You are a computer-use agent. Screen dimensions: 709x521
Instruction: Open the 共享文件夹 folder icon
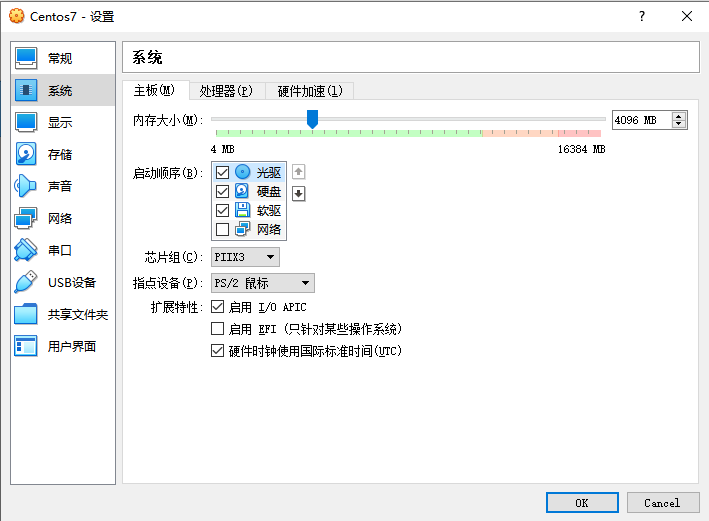26,314
